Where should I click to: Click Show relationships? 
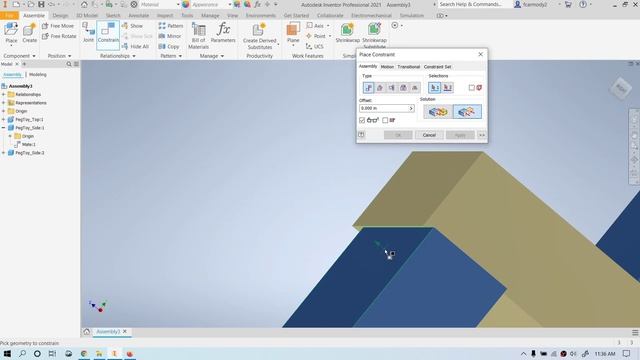pos(132,26)
